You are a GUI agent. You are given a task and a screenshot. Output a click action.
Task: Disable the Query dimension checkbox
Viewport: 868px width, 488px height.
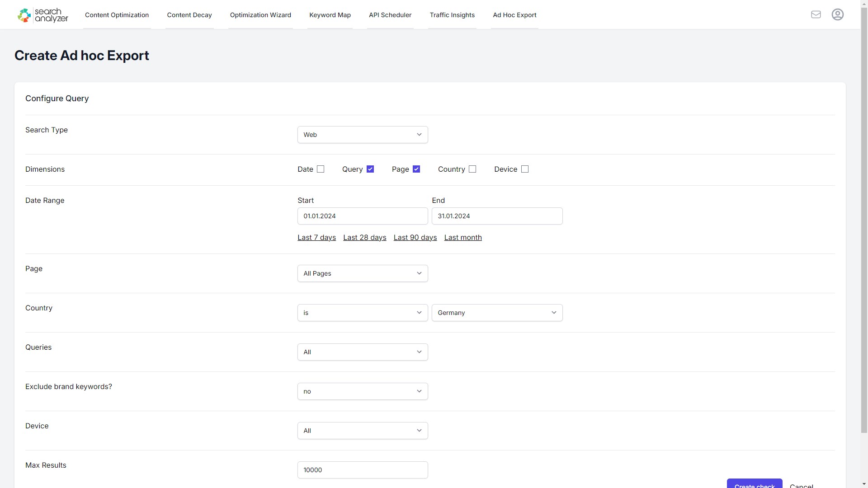370,169
